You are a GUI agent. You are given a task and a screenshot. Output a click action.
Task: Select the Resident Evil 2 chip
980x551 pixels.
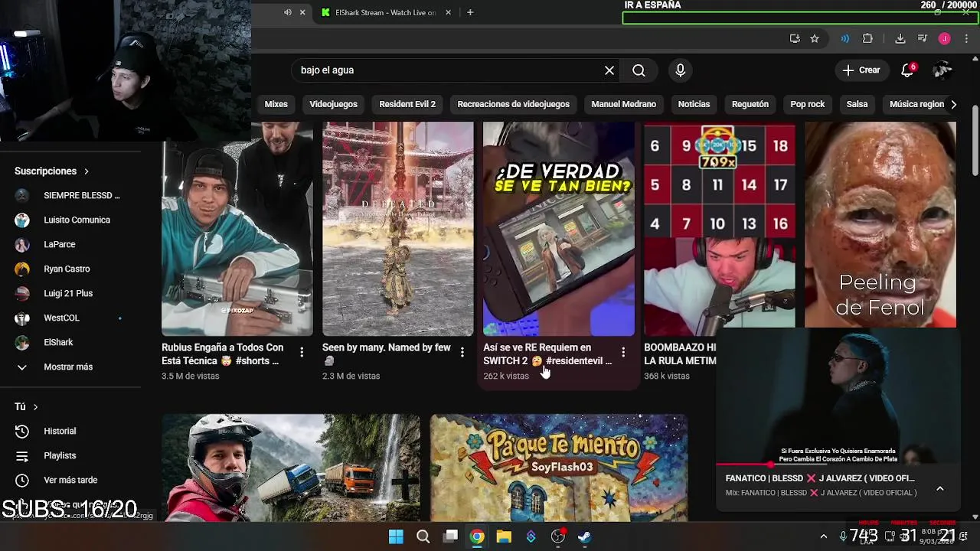pyautogui.click(x=407, y=104)
